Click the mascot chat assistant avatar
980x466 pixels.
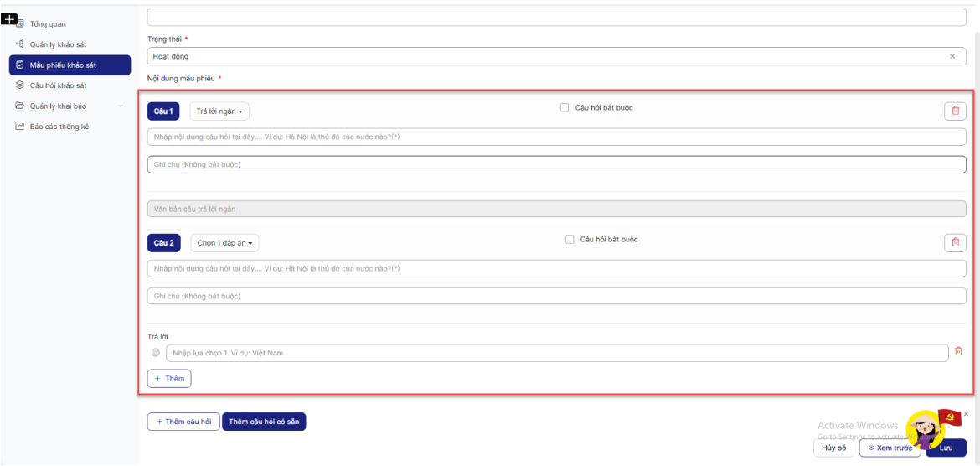(925, 429)
